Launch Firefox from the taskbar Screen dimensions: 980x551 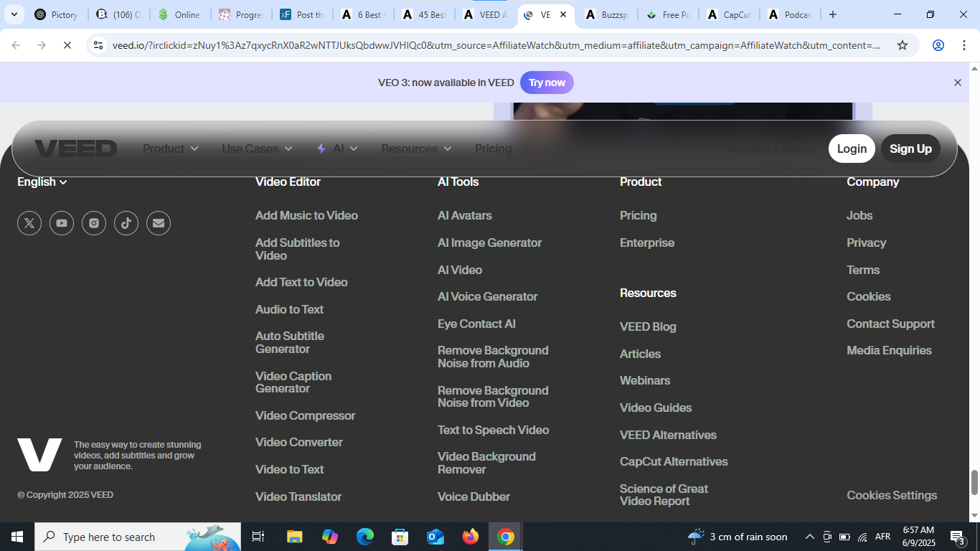tap(471, 537)
